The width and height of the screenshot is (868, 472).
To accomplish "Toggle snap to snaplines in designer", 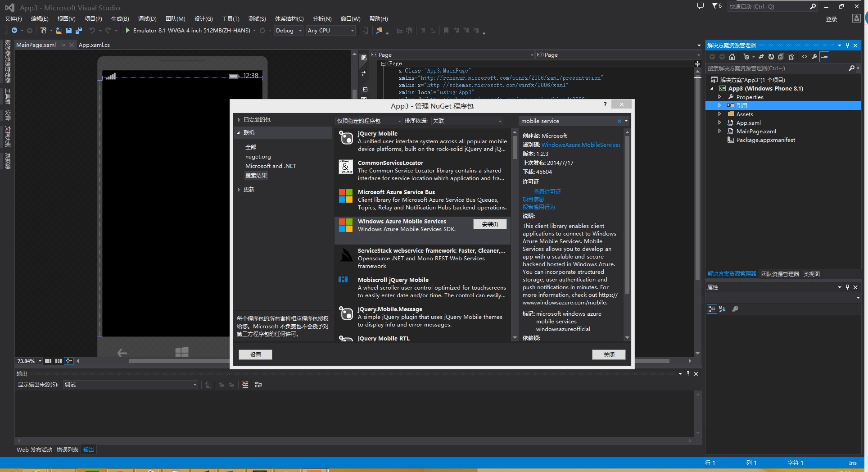I will [x=68, y=361].
